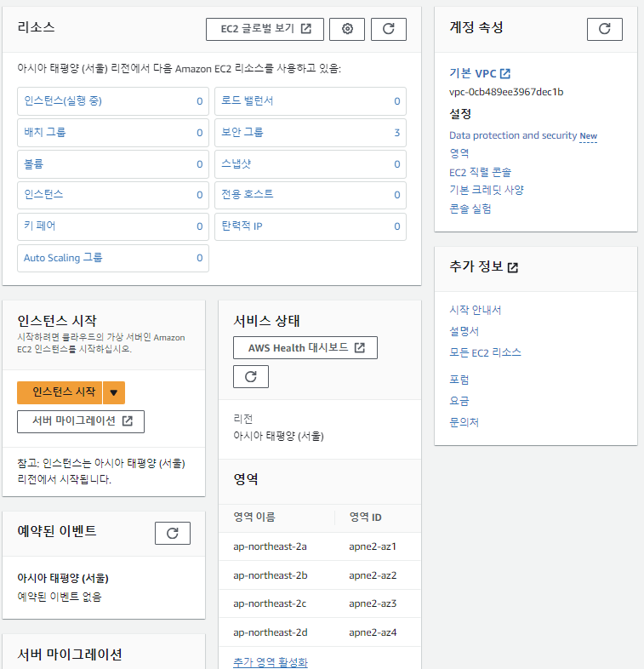Expand the 인스턴스 시작 dropdown arrow
This screenshot has width=644, height=669.
coord(113,392)
